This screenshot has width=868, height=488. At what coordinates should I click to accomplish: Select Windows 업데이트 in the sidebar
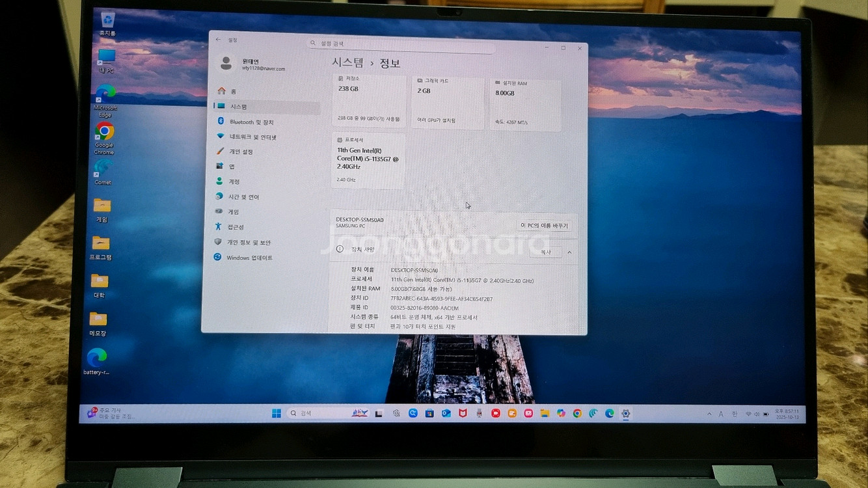click(249, 258)
